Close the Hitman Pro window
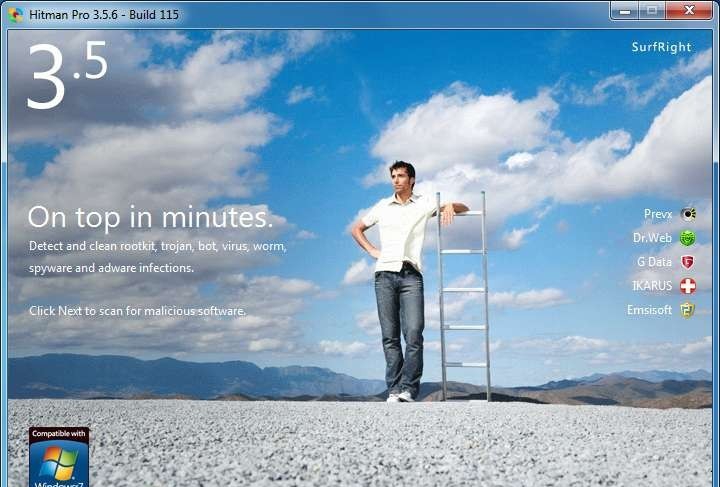The height and width of the screenshot is (487, 720). click(x=689, y=11)
